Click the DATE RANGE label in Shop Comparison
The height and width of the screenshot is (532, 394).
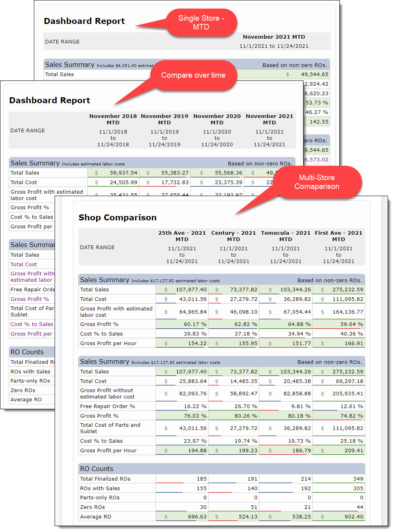97,247
